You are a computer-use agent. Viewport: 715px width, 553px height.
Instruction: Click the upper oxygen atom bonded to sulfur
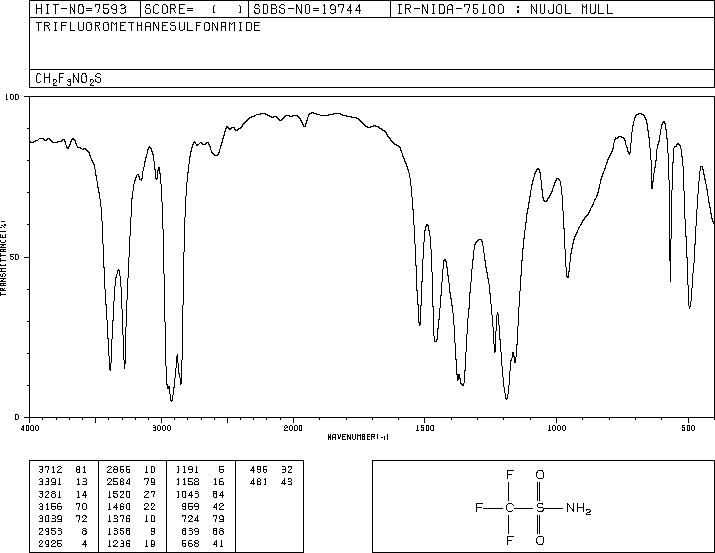coord(540,475)
